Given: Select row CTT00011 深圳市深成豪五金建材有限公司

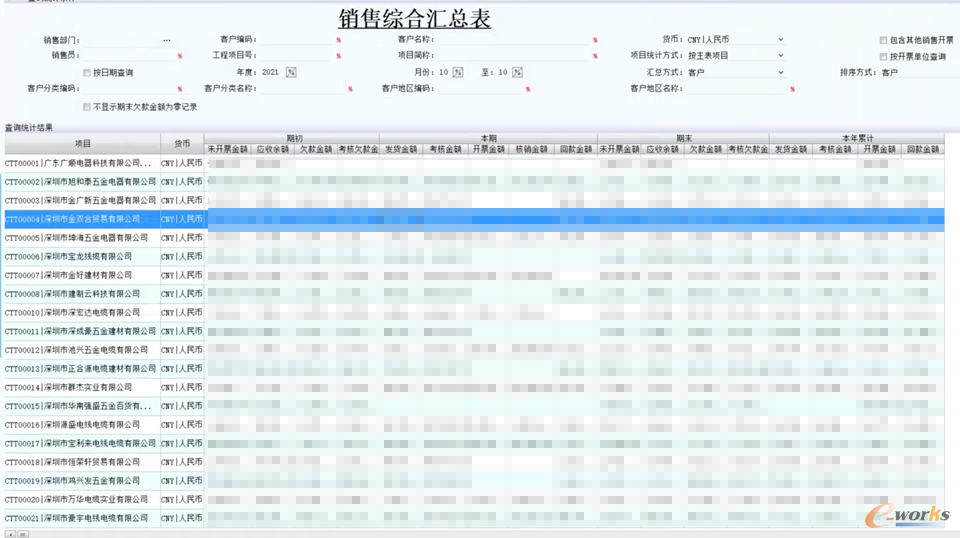Looking at the screenshot, I should pyautogui.click(x=474, y=331).
